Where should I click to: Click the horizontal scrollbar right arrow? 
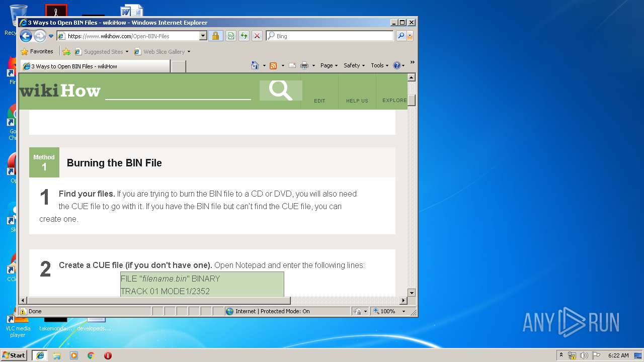[403, 300]
